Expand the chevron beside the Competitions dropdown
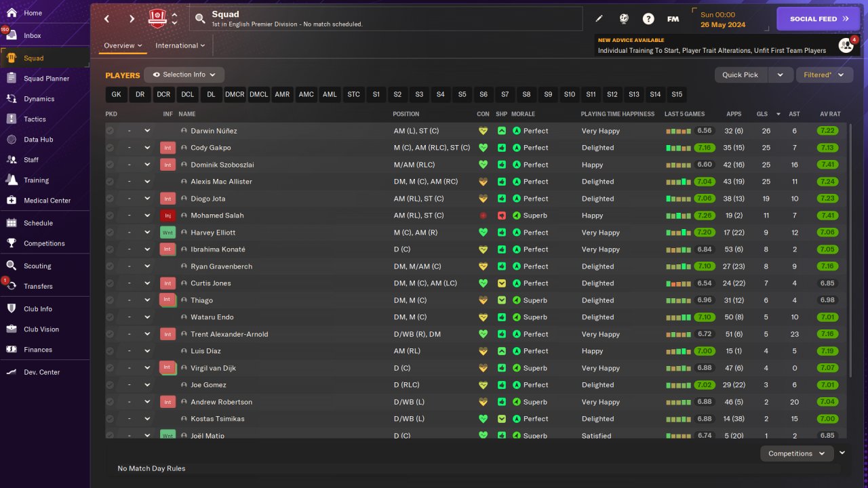The image size is (868, 488). coord(842,453)
